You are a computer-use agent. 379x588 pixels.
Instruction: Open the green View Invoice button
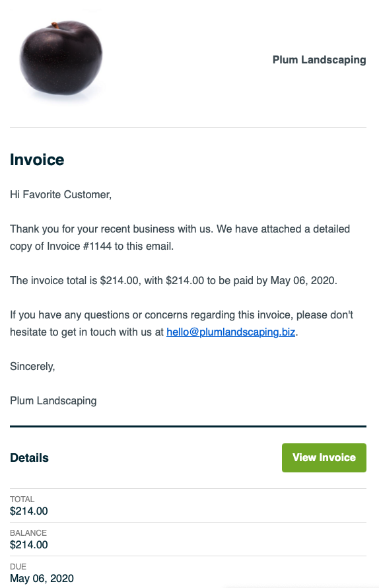pyautogui.click(x=324, y=457)
